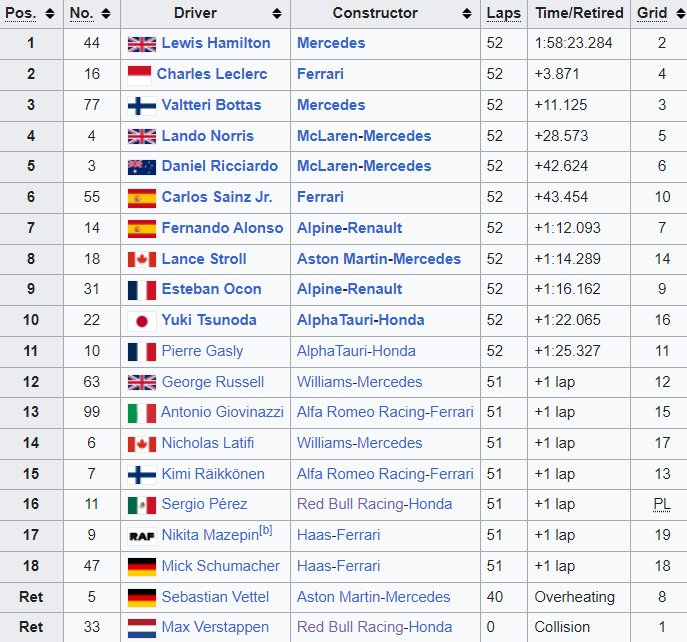Click PL grid abbreviation in Pérez's row

tap(662, 504)
